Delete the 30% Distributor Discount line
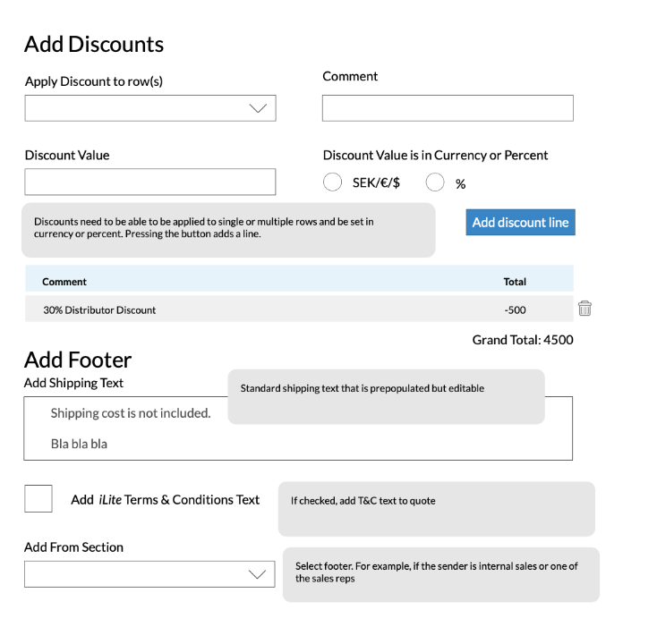The image size is (657, 644). [x=584, y=309]
